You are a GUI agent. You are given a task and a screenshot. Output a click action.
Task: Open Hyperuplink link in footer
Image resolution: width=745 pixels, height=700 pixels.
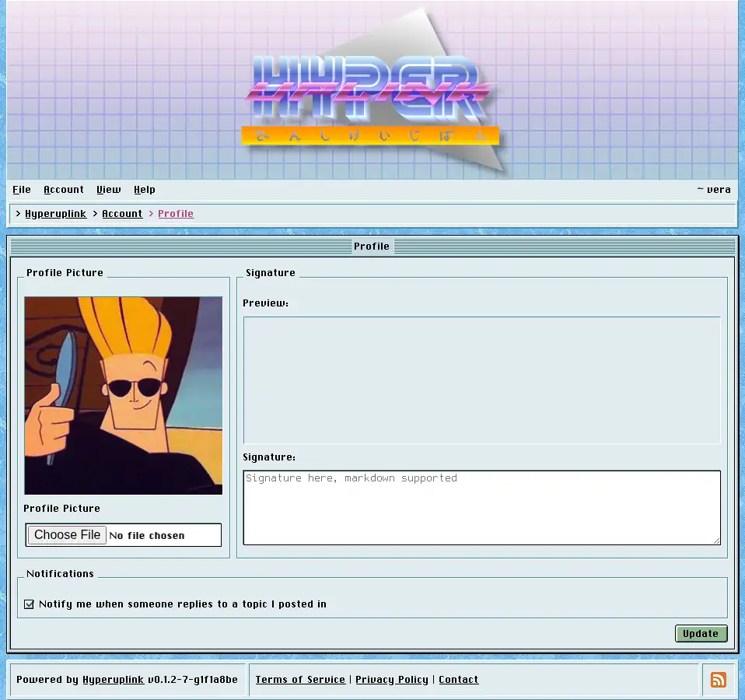tap(113, 680)
